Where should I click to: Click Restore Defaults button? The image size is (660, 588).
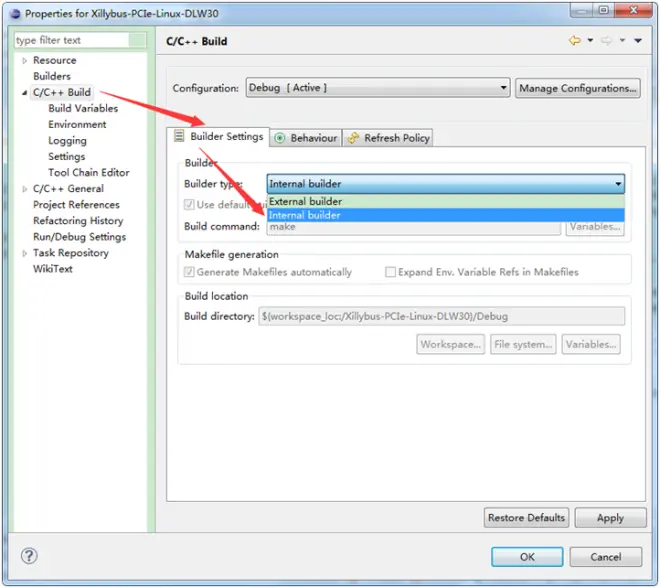click(526, 517)
